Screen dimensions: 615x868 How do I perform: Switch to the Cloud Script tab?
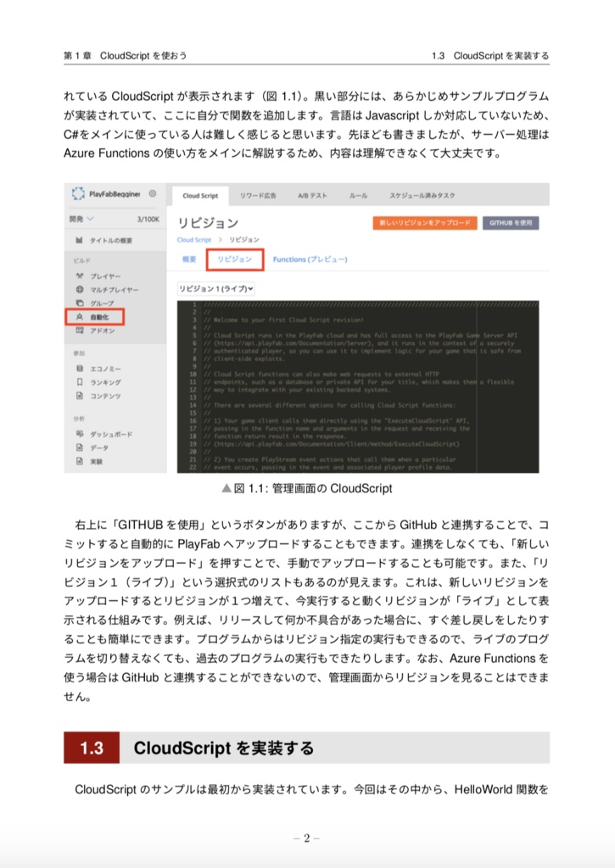point(200,196)
